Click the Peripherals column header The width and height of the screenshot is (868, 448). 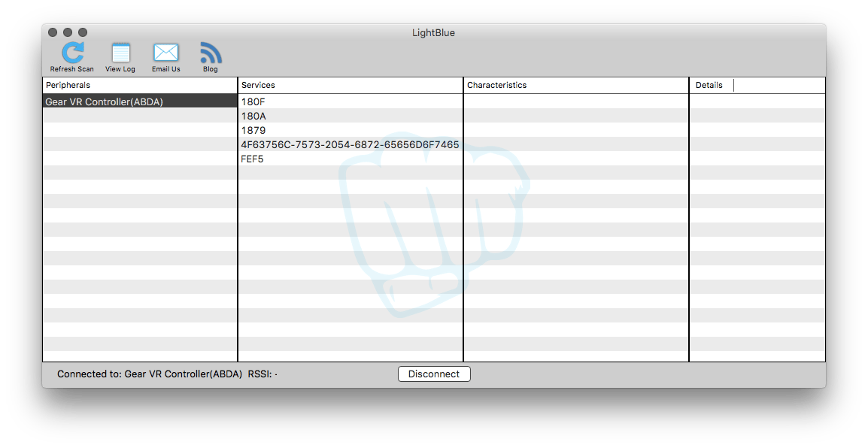point(68,85)
